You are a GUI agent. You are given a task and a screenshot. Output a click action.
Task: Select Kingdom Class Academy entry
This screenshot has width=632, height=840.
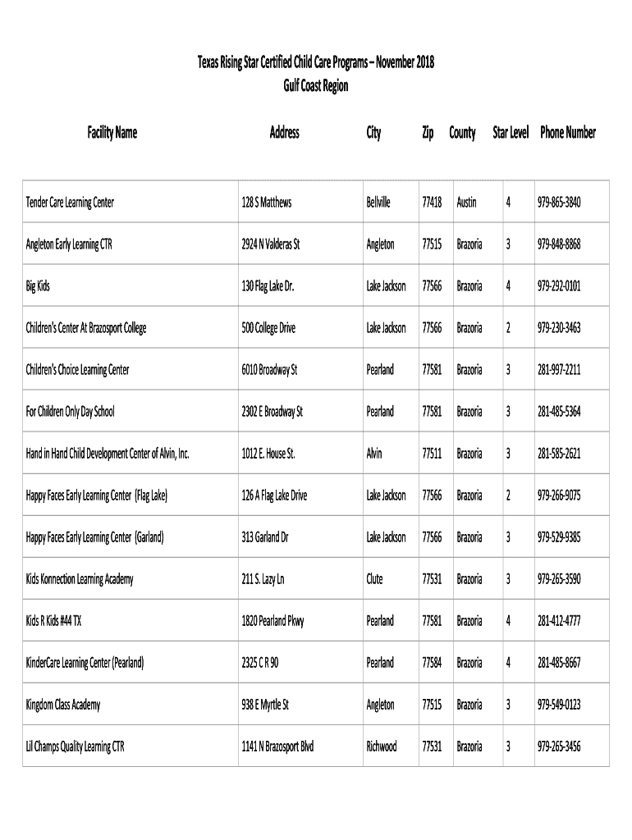point(62,705)
